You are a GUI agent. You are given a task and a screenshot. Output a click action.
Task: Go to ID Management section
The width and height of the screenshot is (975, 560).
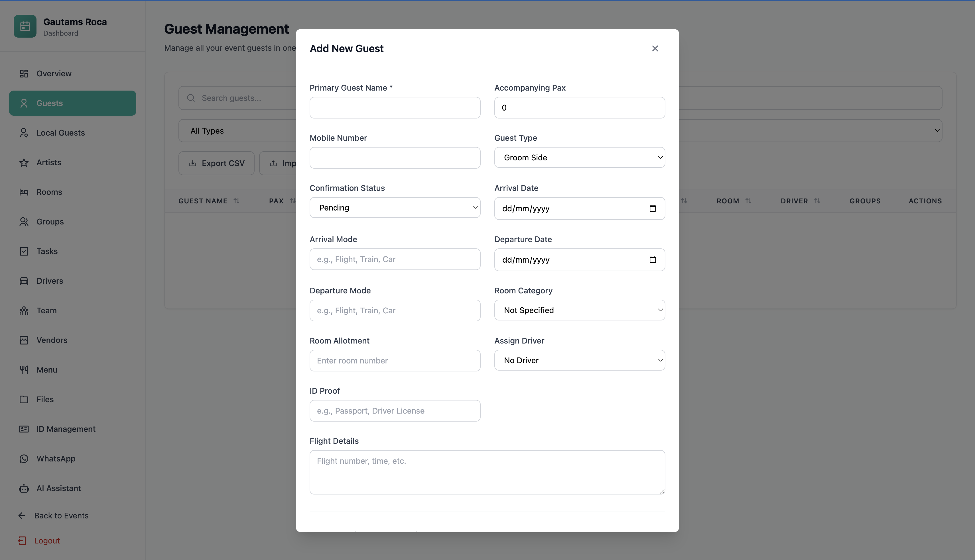(x=66, y=429)
